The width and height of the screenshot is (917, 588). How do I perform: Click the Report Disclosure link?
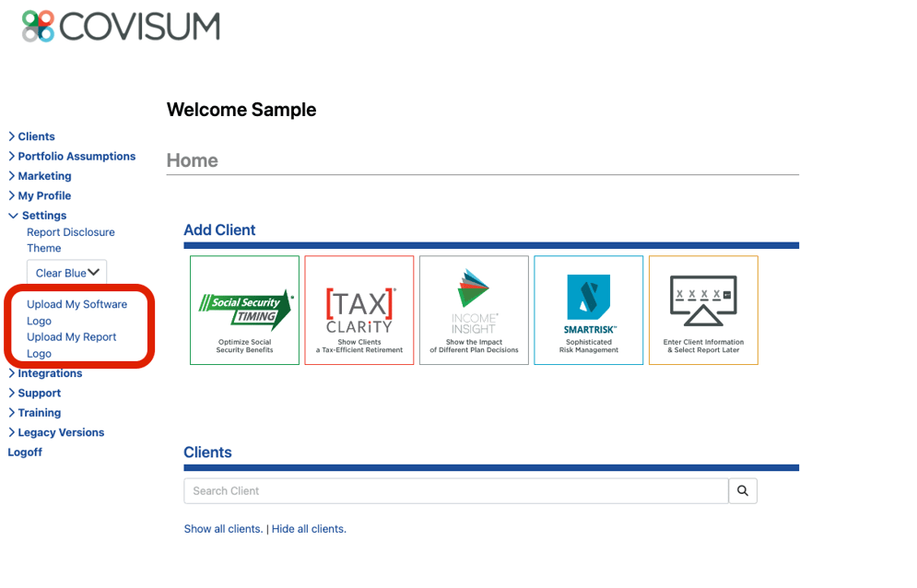tap(71, 232)
